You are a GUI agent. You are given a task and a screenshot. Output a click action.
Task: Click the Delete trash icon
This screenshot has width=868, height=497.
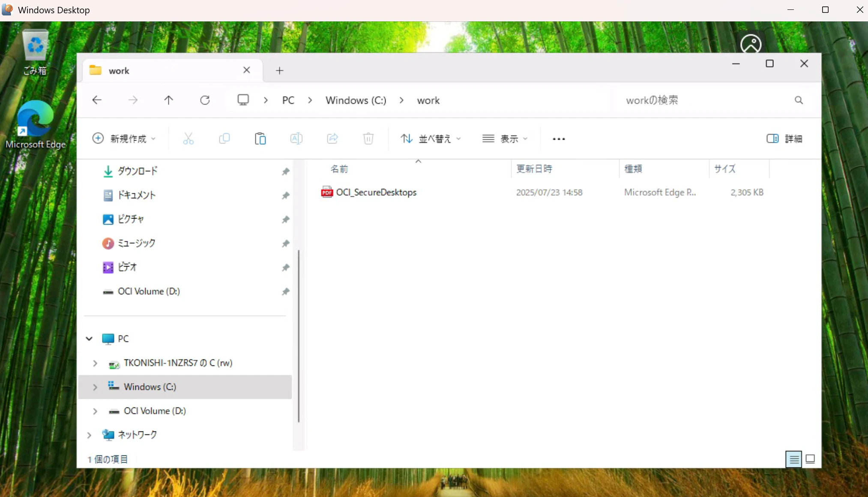(368, 139)
